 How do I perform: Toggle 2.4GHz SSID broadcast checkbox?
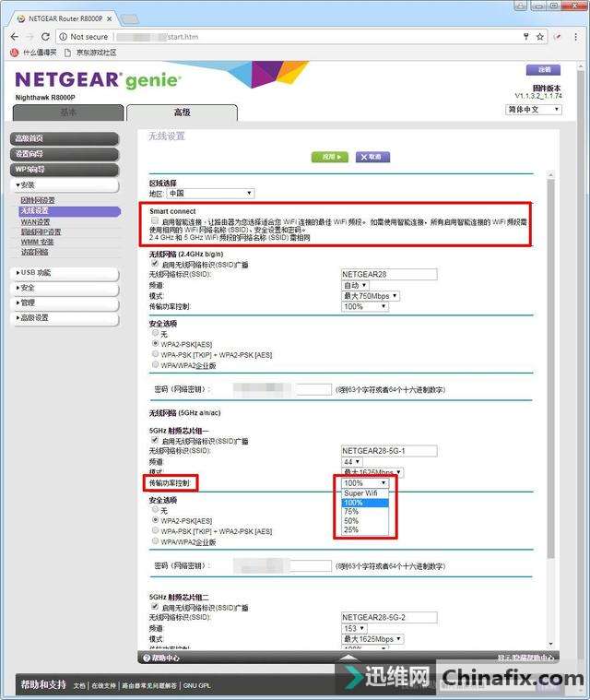[x=155, y=264]
